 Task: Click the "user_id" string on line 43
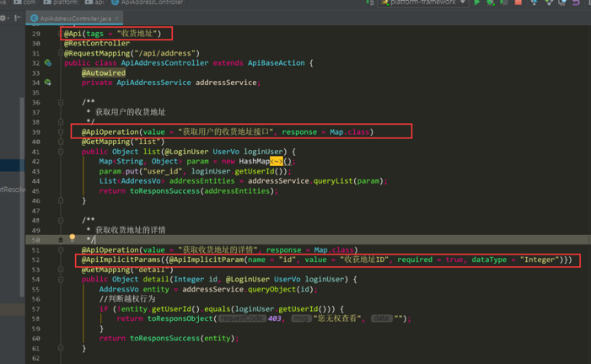click(163, 171)
